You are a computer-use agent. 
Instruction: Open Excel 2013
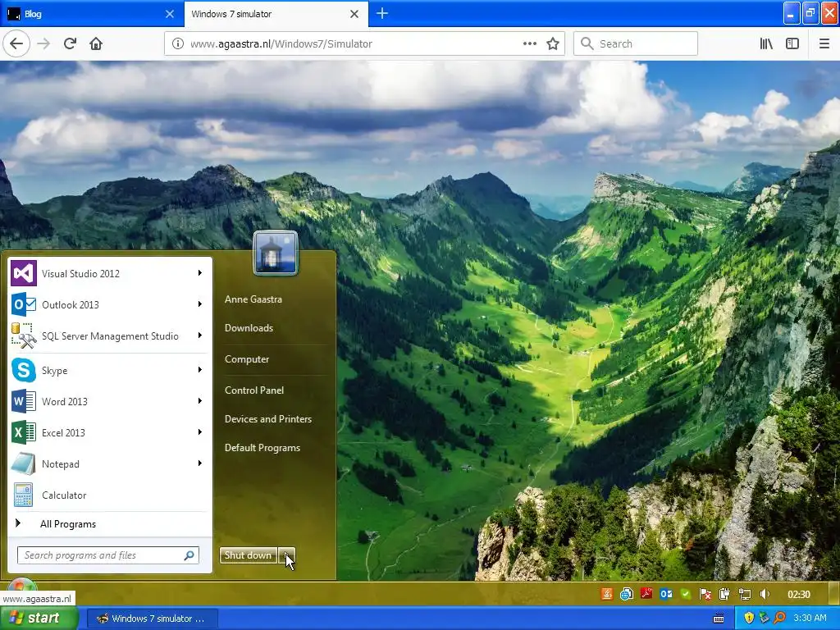[x=109, y=432]
